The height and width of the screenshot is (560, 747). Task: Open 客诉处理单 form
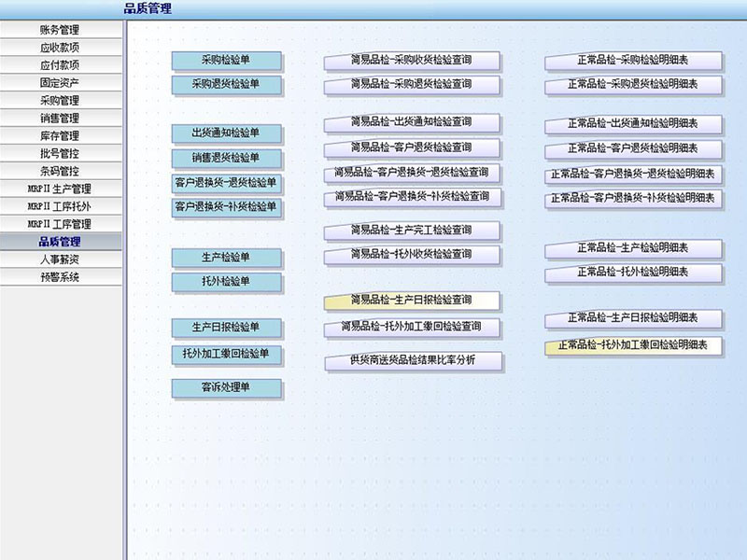click(226, 387)
